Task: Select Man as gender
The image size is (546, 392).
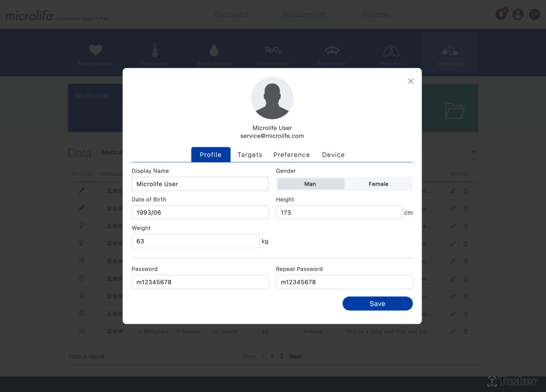Action: [x=310, y=184]
